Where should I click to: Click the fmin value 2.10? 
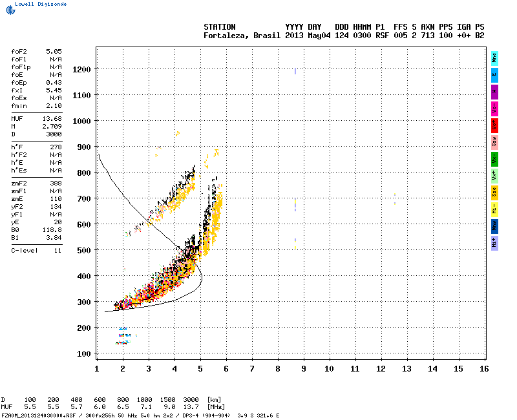point(54,106)
